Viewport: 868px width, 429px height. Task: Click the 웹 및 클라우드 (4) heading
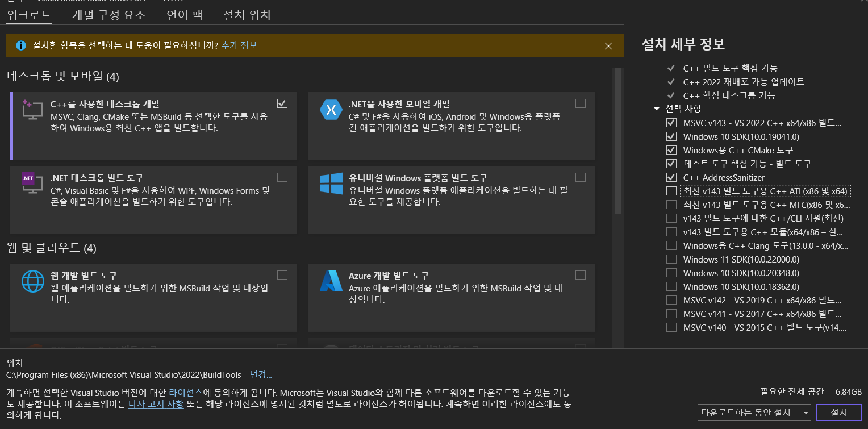[52, 248]
